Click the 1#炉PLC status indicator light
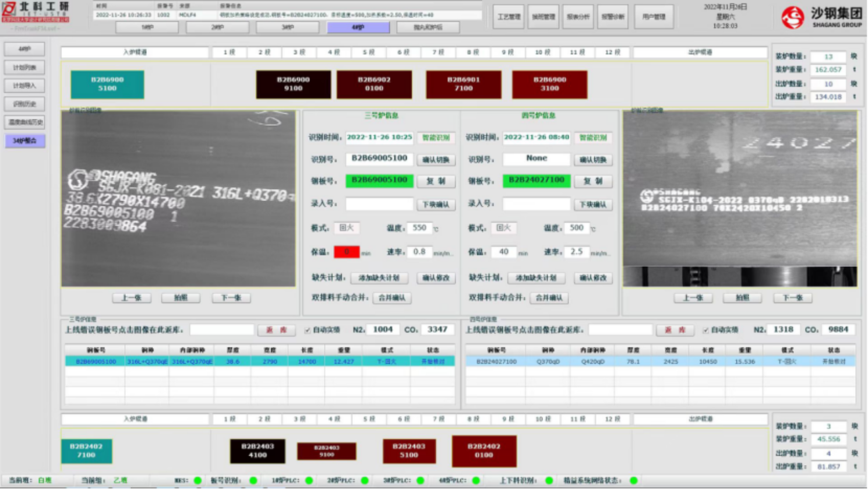The height and width of the screenshot is (489, 868). point(309,480)
